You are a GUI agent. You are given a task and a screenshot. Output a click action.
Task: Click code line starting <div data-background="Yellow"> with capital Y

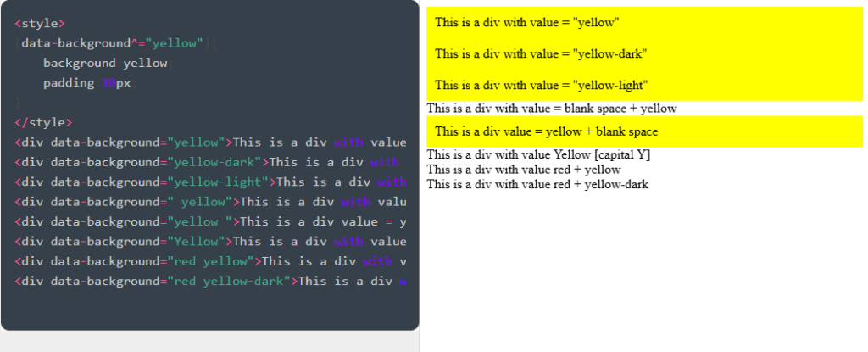(x=210, y=241)
